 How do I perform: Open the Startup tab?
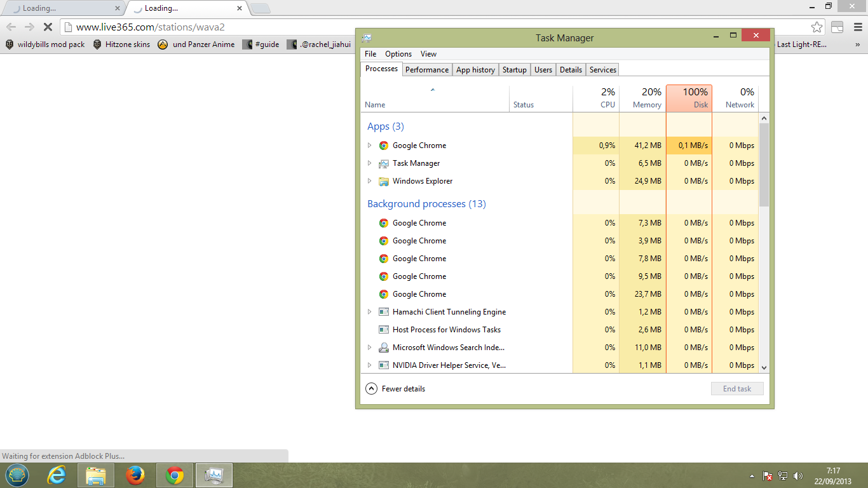[514, 70]
